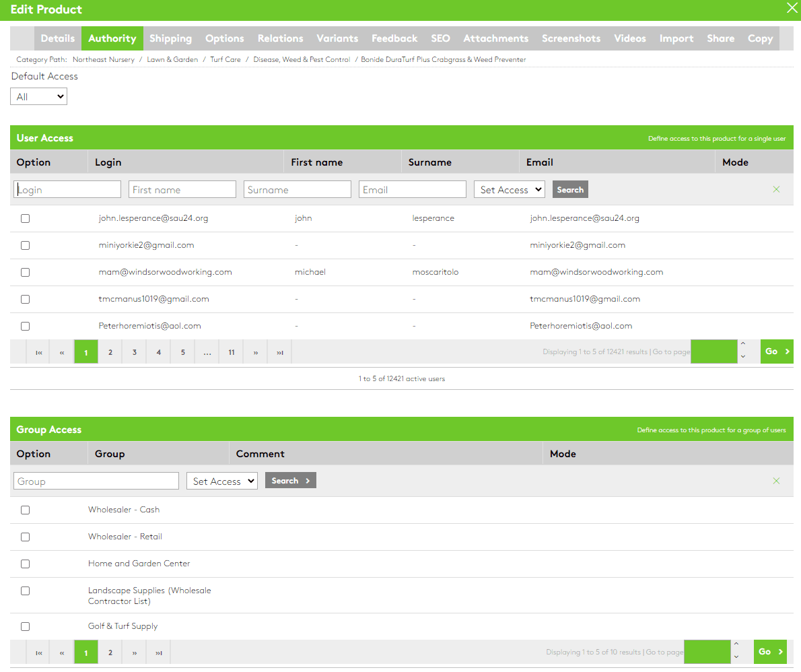The width and height of the screenshot is (801, 672).
Task: Clear the group search filter with the X
Action: click(x=777, y=480)
